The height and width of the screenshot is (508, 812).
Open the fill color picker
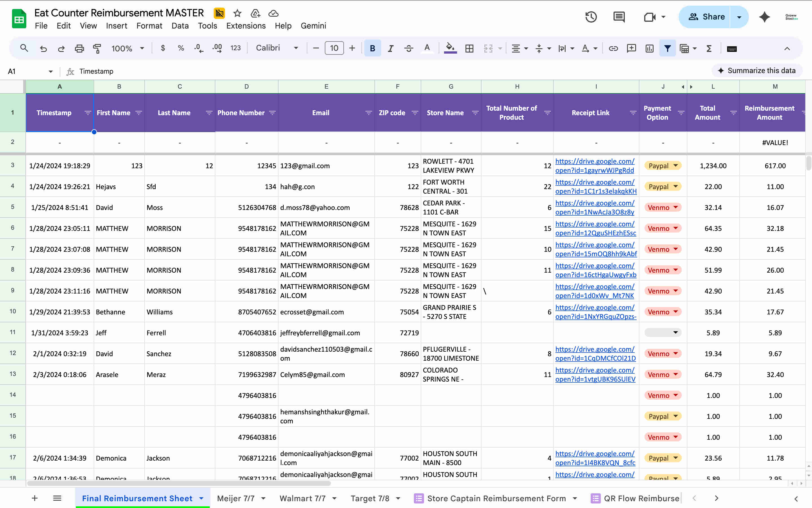450,48
